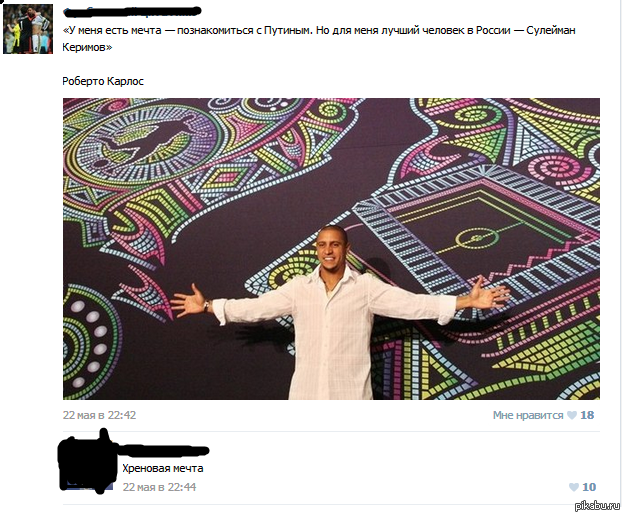This screenshot has height=517, width=625.
Task: Click the pikabu.ru watermark
Action: tap(597, 505)
